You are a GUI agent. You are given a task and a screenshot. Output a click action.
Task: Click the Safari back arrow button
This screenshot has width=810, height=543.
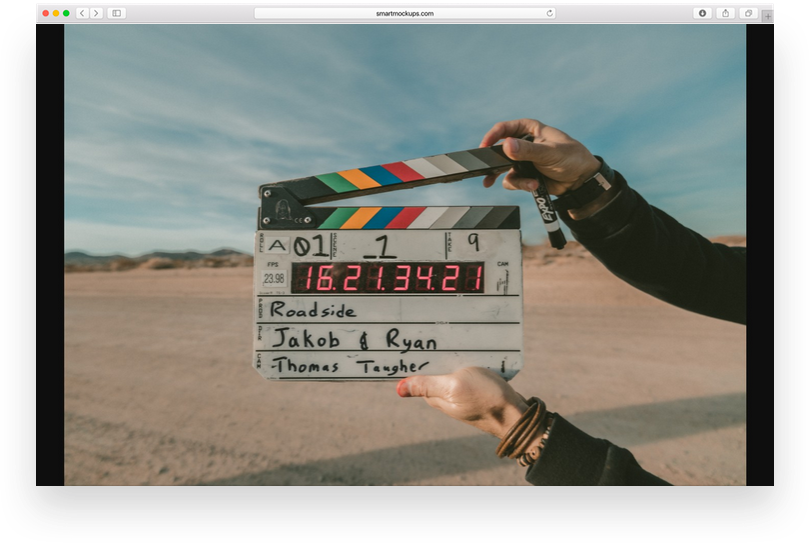coord(82,13)
